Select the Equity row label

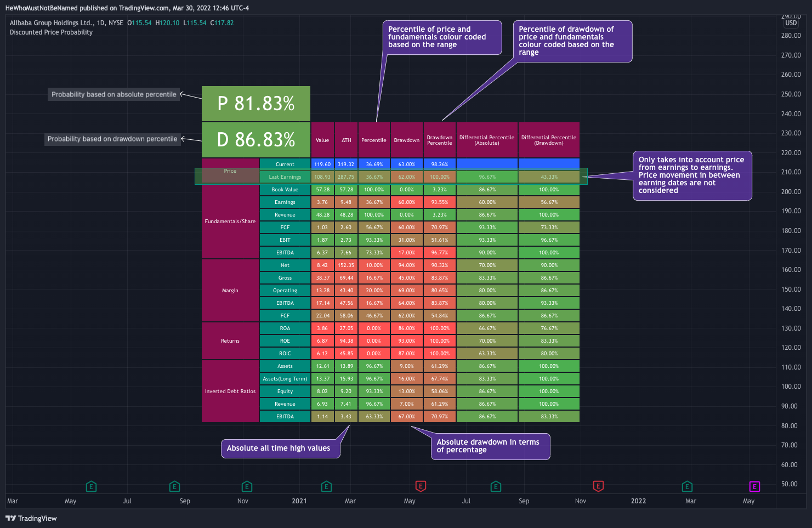[x=285, y=391]
